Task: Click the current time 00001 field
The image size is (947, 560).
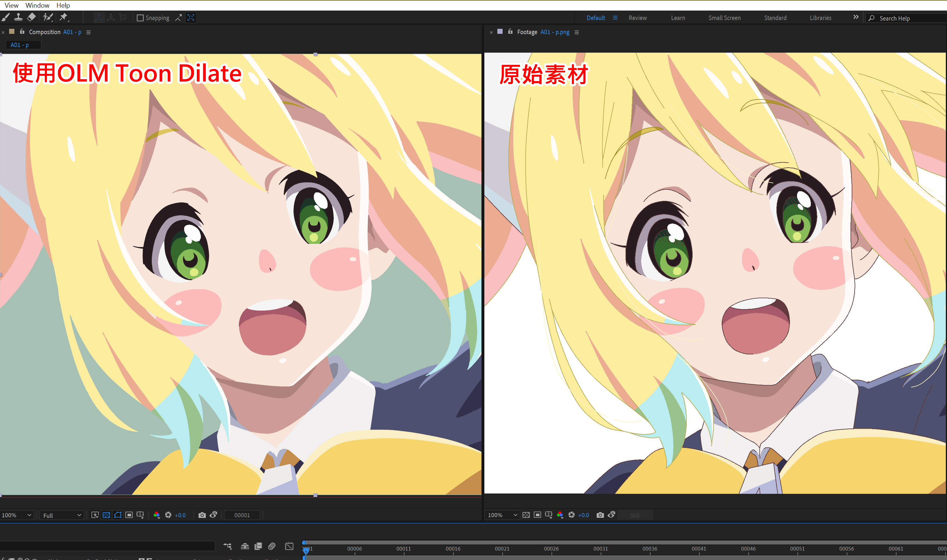Action: point(242,515)
